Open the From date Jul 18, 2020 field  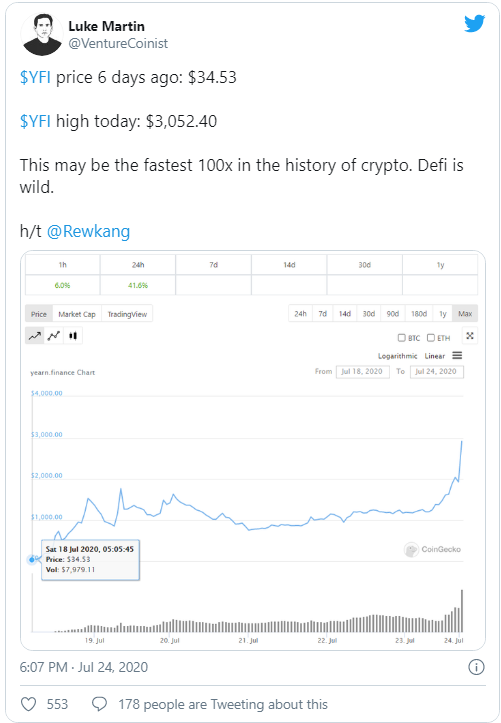pos(363,372)
